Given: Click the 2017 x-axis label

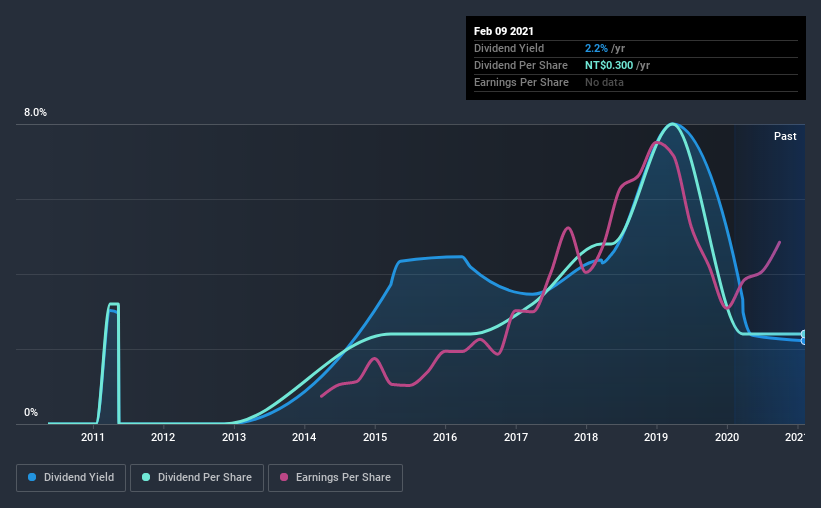Looking at the screenshot, I should tap(516, 437).
